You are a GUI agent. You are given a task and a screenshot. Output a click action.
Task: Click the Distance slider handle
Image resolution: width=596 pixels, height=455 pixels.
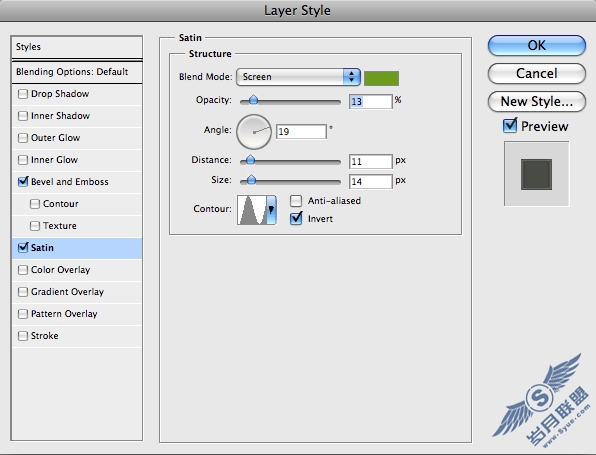(250, 160)
